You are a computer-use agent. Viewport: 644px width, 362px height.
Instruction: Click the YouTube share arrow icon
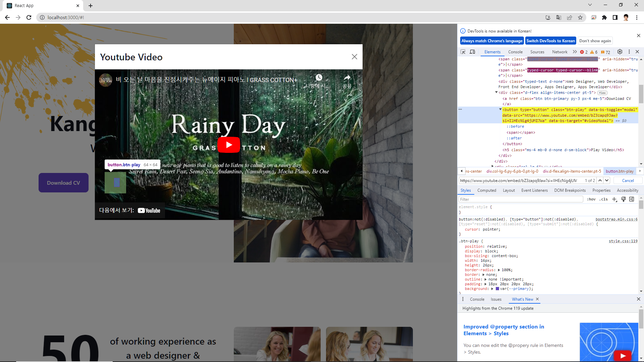[347, 78]
